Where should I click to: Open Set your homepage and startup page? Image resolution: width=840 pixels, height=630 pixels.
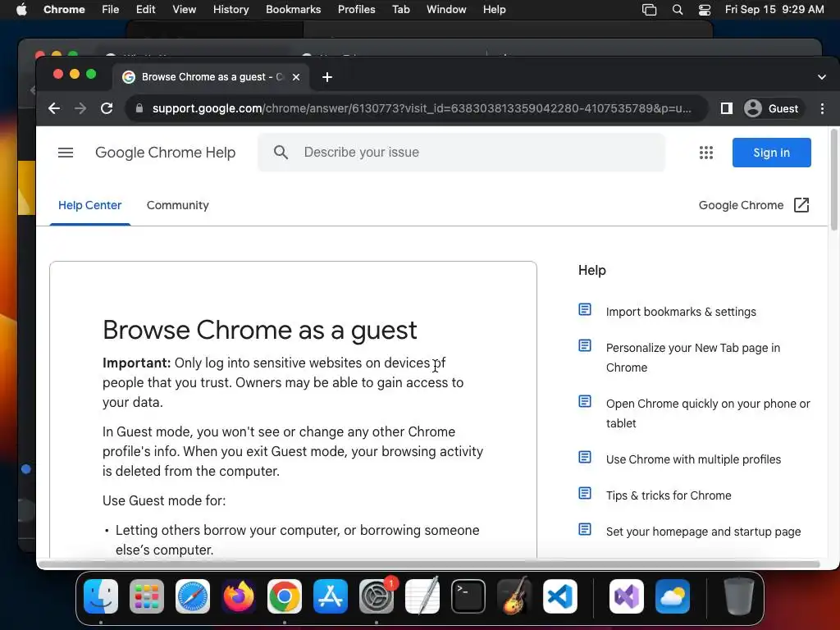(703, 532)
